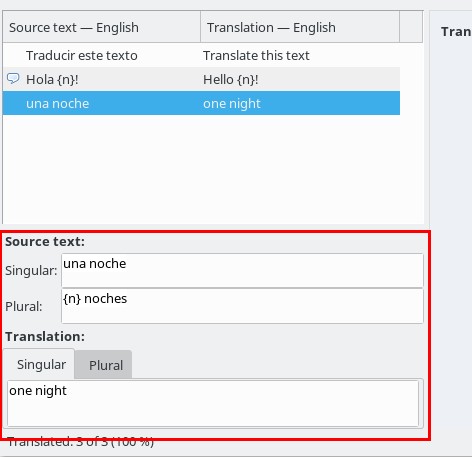Switch to the Plural translation tab
Viewport: 472px width, 457px height.
[103, 365]
